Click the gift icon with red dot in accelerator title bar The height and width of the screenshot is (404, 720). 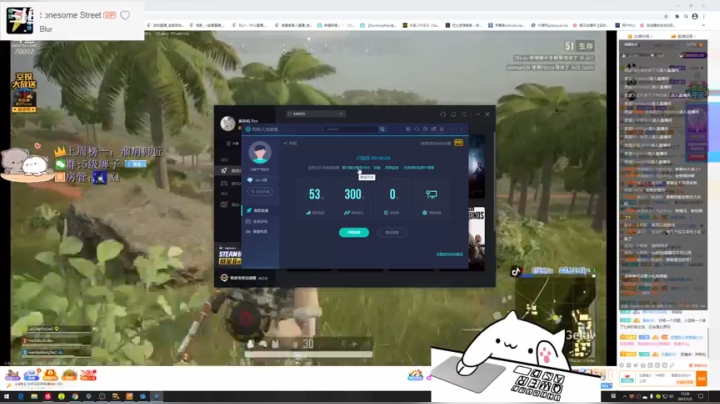pos(433,129)
